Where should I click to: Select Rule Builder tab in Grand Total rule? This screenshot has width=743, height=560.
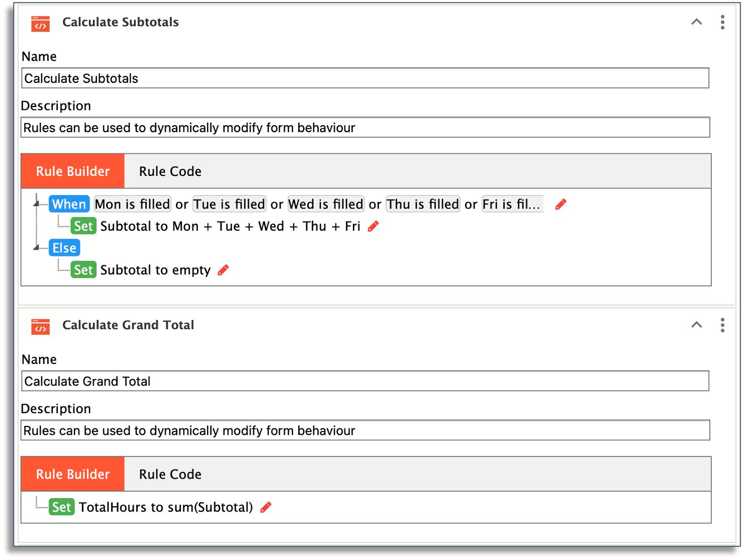pos(73,475)
